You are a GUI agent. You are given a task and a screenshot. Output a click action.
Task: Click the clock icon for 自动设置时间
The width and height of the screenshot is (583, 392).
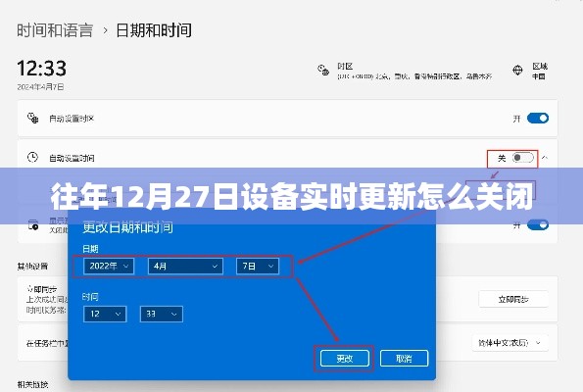[x=32, y=158]
